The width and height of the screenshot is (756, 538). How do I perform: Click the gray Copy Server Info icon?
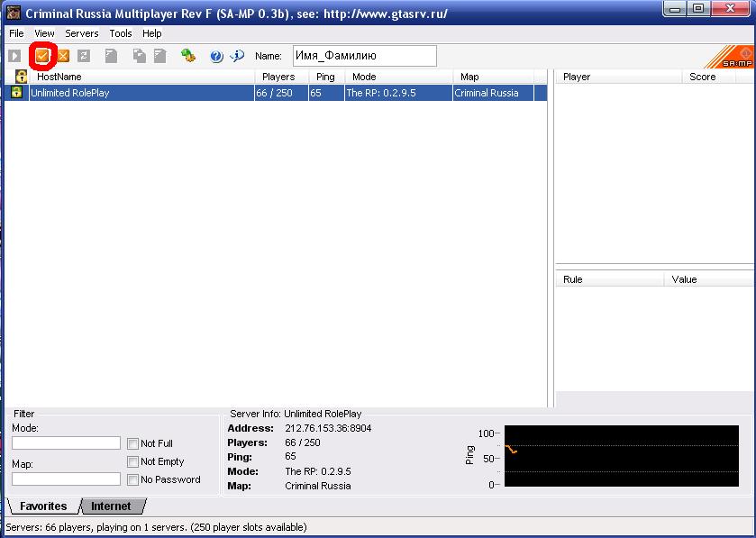tap(140, 56)
